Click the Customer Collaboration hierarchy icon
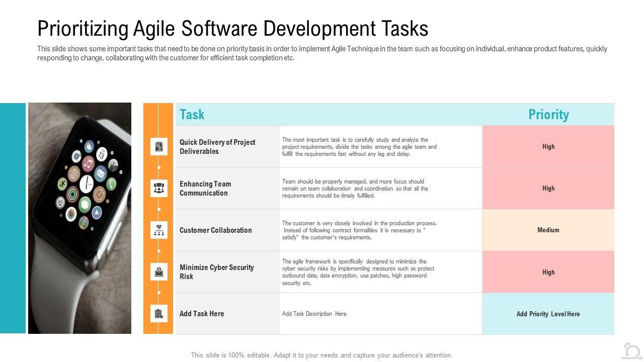The width and height of the screenshot is (644, 362). point(158,230)
